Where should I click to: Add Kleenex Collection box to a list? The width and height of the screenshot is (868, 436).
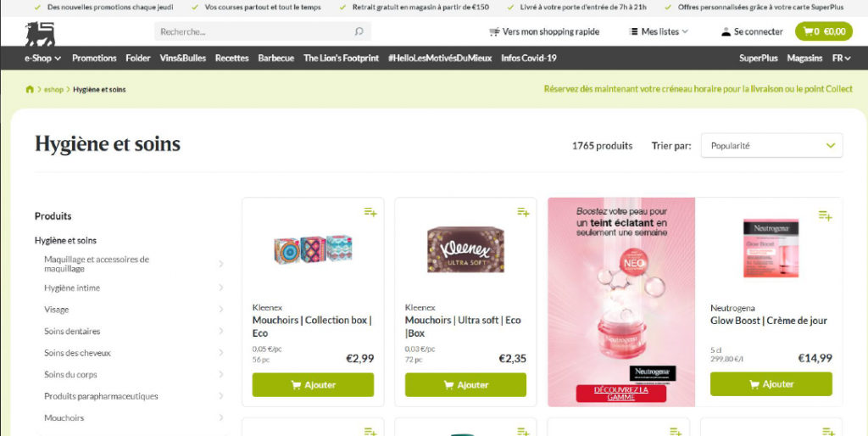point(370,211)
